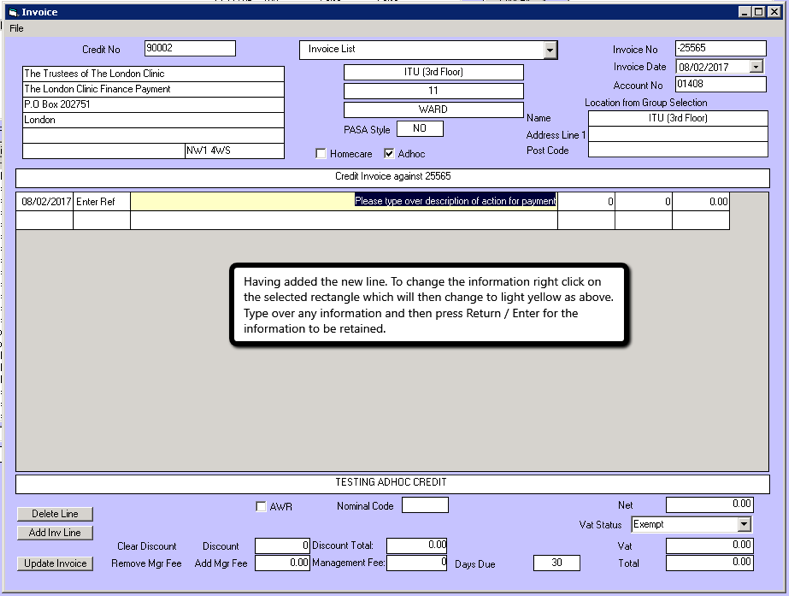Enable the Homecare checkbox
Viewport: 789px width, 596px height.
coord(321,154)
